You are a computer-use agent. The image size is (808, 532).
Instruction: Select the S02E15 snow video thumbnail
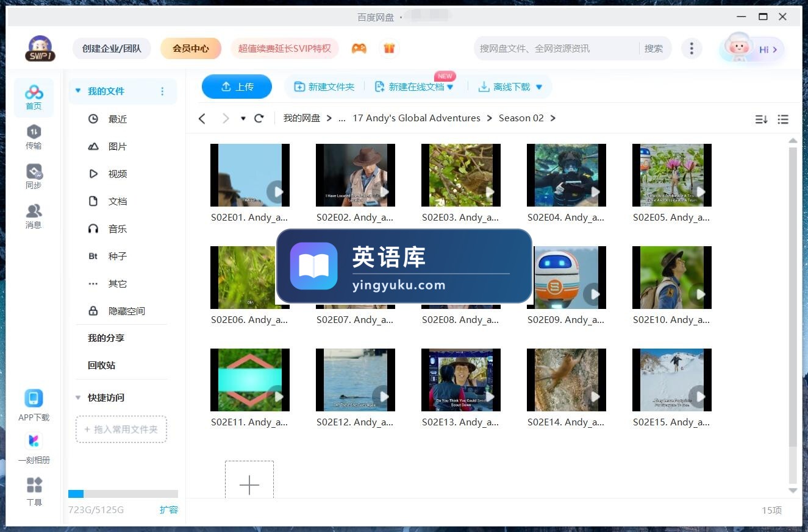672,380
